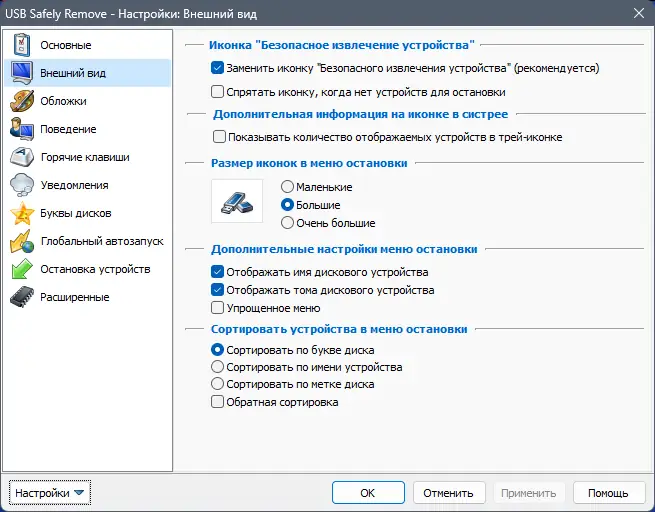This screenshot has height=512, width=655.
Task: Open the Поведение section icon
Action: tap(22, 129)
